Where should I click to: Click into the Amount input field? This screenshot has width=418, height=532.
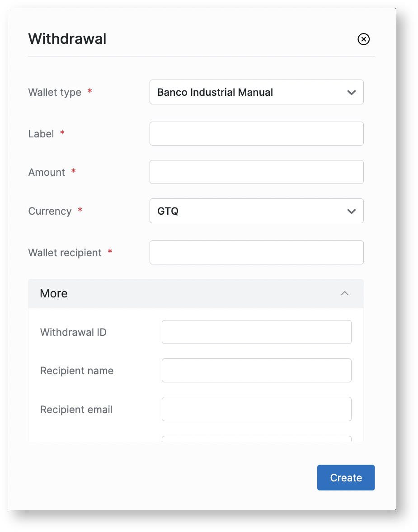(x=256, y=172)
